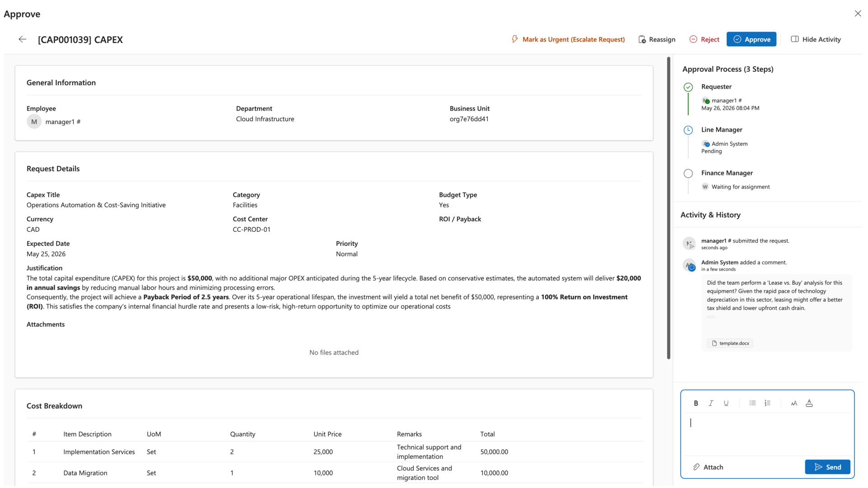Viewport: 868px width, 488px height.
Task: Click the Currency value CAD
Action: click(33, 230)
